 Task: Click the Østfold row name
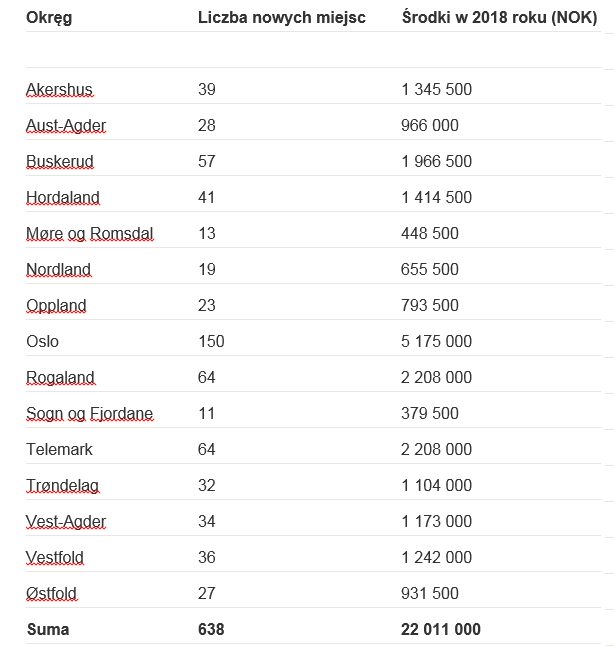tap(51, 594)
